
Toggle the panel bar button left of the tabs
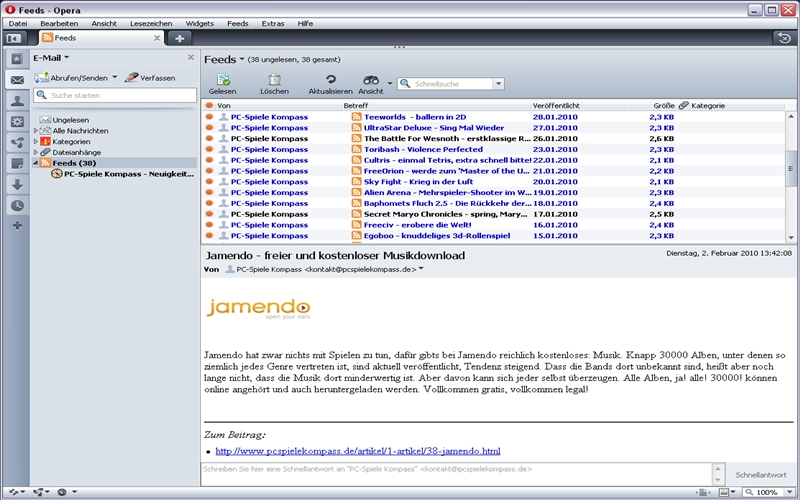(x=14, y=38)
